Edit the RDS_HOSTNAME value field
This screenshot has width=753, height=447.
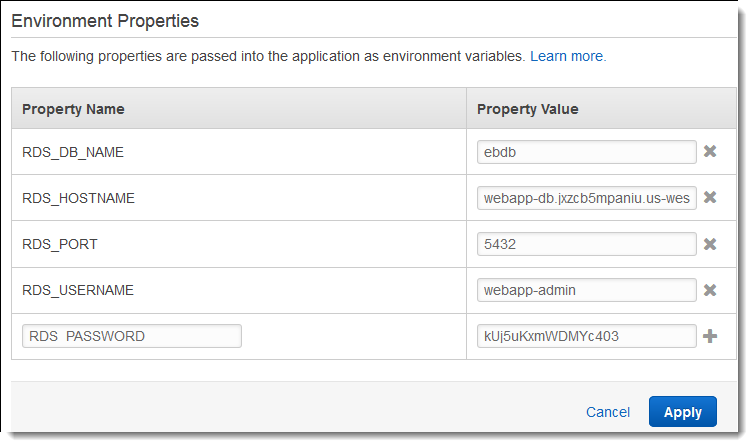coord(587,198)
